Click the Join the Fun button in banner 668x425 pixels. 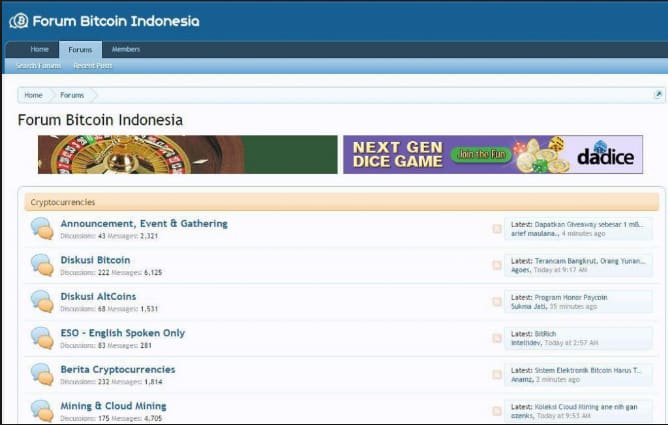[x=481, y=154]
